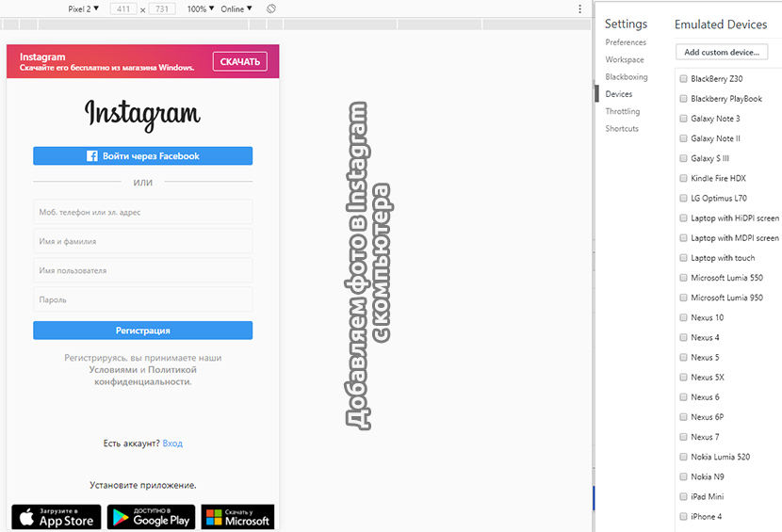Open Preferences in Settings sidebar
The height and width of the screenshot is (532, 782).
coord(626,42)
